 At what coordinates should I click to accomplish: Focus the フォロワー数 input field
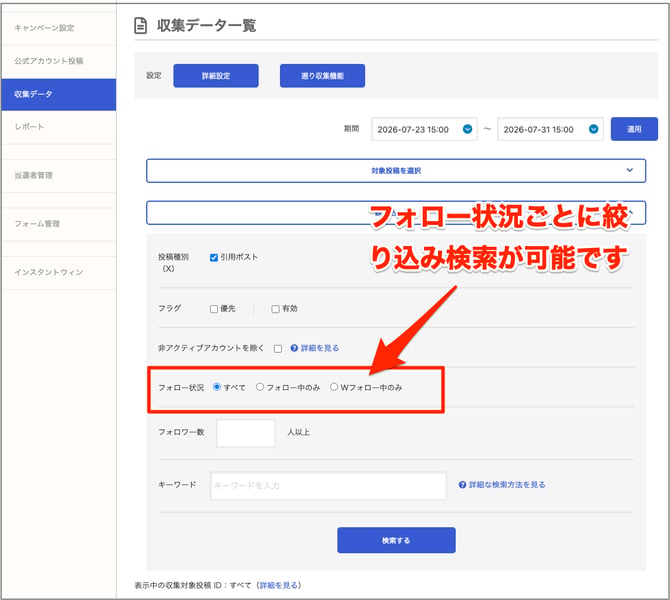click(x=246, y=433)
